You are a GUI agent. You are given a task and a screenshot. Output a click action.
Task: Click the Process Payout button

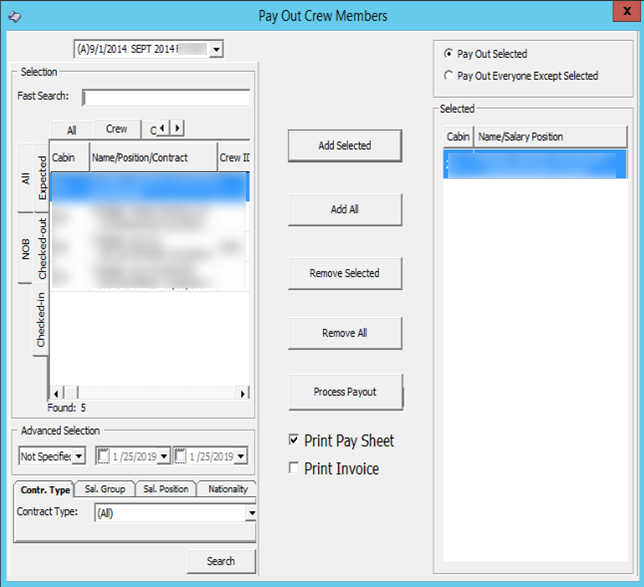[x=345, y=392]
